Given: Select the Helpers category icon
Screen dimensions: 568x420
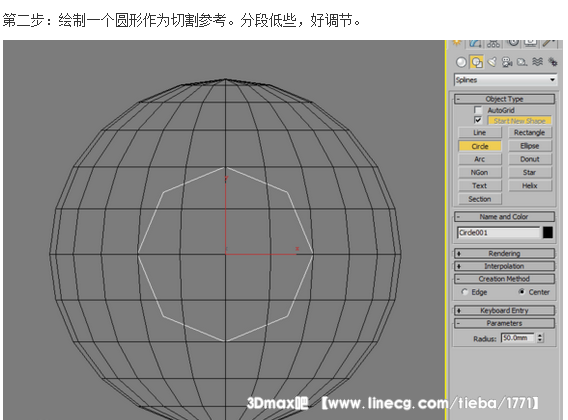Looking at the screenshot, I should point(522,62).
